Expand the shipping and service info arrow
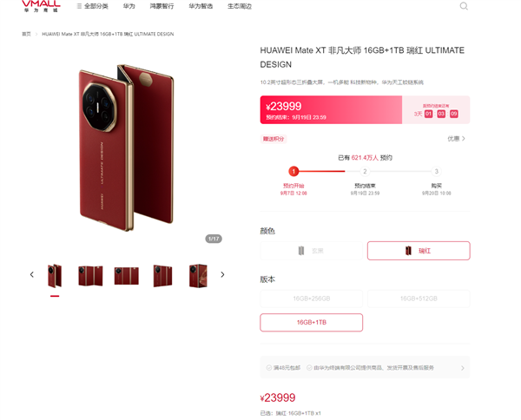The width and height of the screenshot is (521, 420). (463, 368)
